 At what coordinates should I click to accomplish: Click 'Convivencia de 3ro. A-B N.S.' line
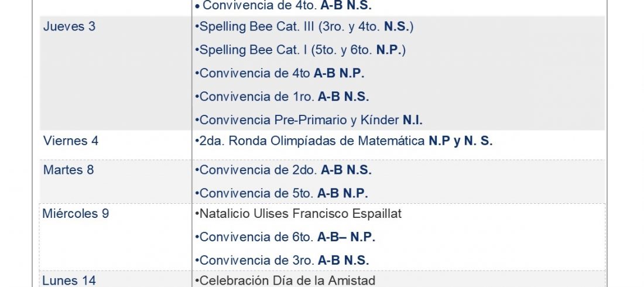[x=282, y=261]
